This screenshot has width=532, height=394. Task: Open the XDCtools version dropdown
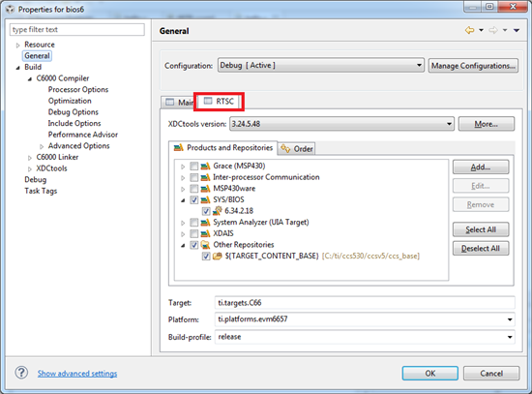(341, 124)
